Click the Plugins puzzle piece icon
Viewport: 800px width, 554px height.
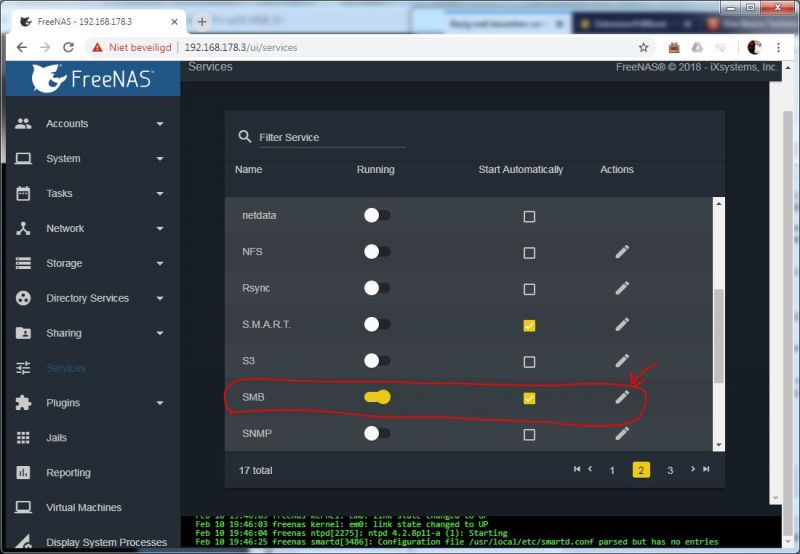click(23, 402)
